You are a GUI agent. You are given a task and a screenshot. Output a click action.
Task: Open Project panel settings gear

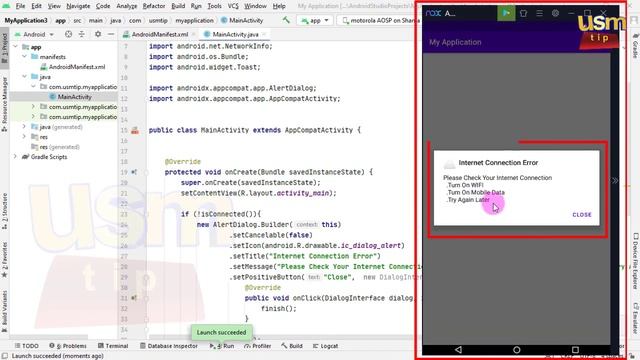(98, 34)
